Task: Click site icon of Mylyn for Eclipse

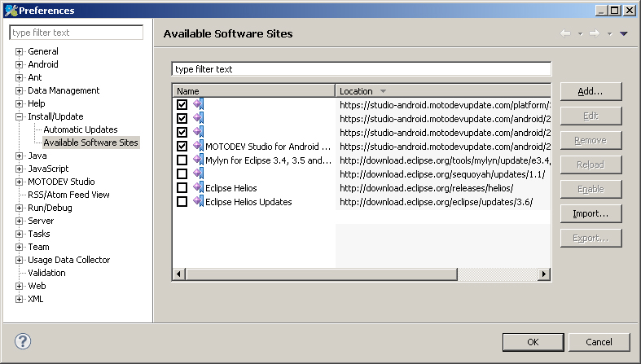Action: click(x=198, y=160)
